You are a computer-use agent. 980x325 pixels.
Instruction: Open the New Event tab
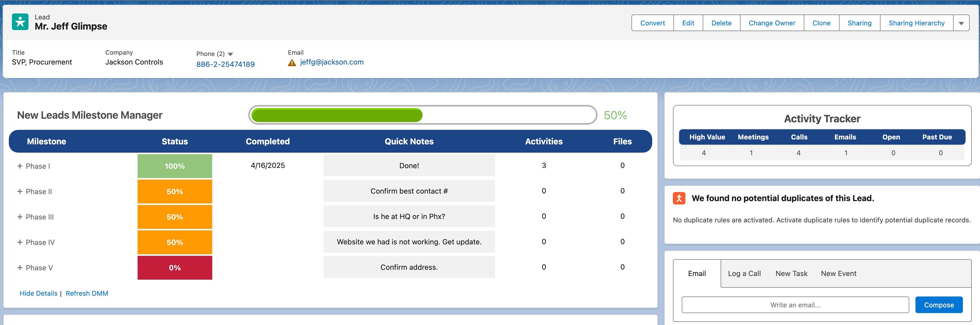(x=839, y=274)
